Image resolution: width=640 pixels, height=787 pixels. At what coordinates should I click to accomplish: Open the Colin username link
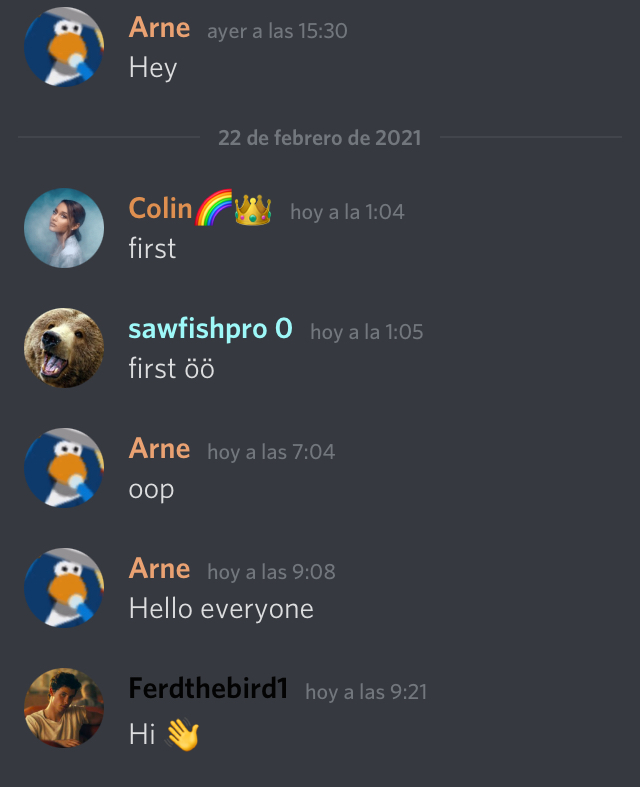[x=161, y=208]
